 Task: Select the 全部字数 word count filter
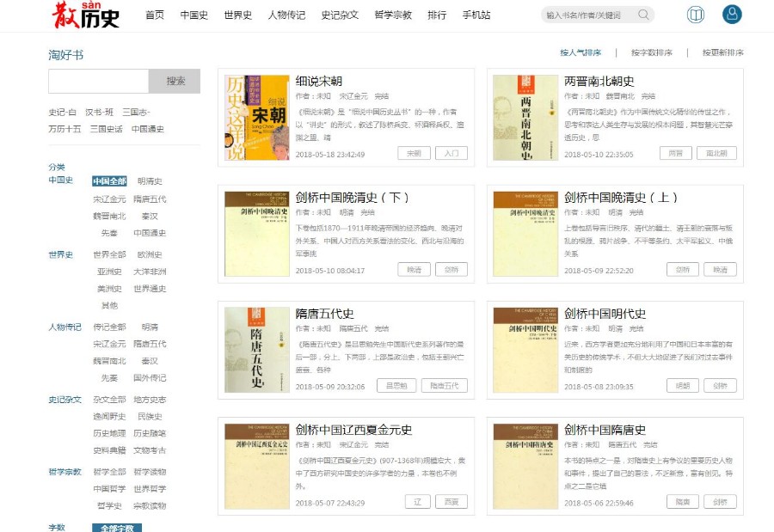point(117,529)
